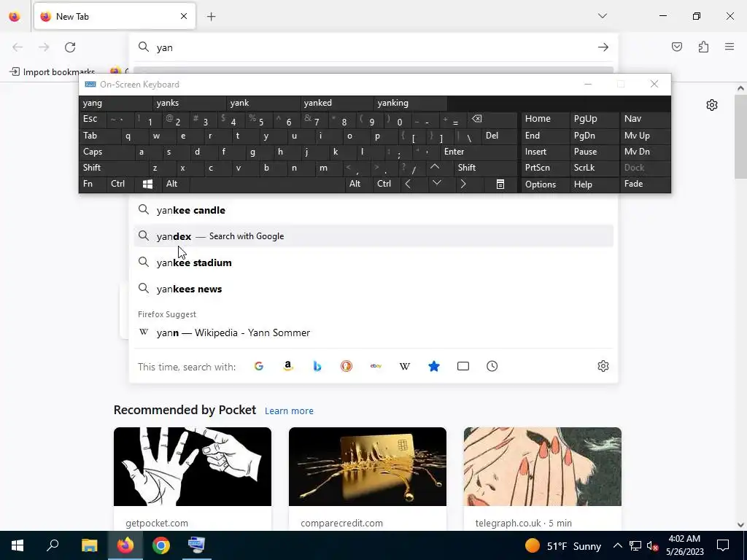747x560 pixels.
Task: Open Firefox View icon
Action: (x=15, y=17)
